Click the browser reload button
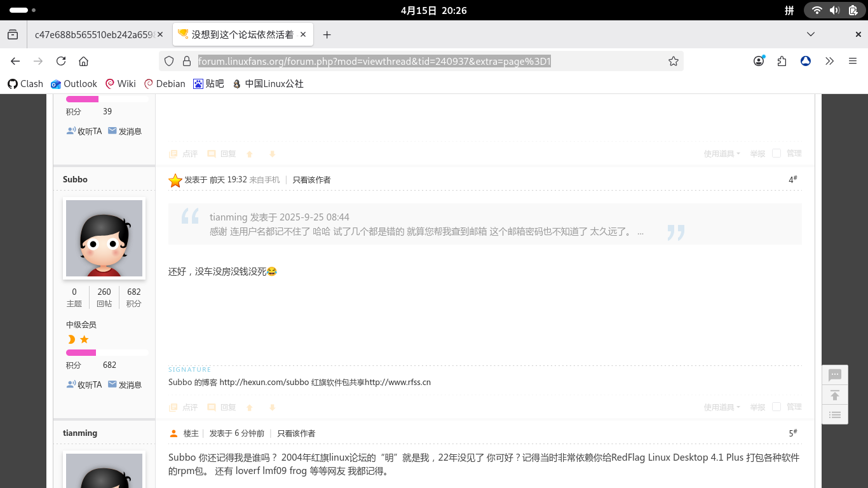This screenshot has height=488, width=868. [61, 61]
